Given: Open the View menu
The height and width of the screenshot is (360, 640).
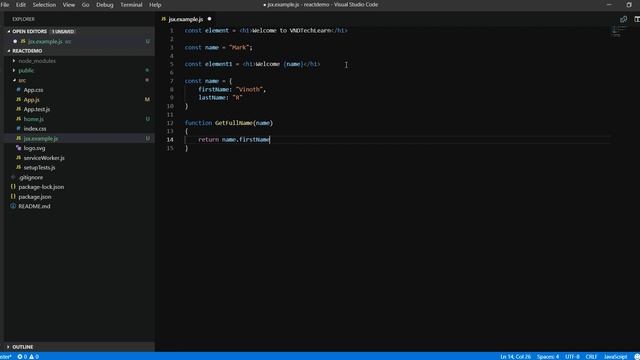Looking at the screenshot, I should [x=69, y=5].
